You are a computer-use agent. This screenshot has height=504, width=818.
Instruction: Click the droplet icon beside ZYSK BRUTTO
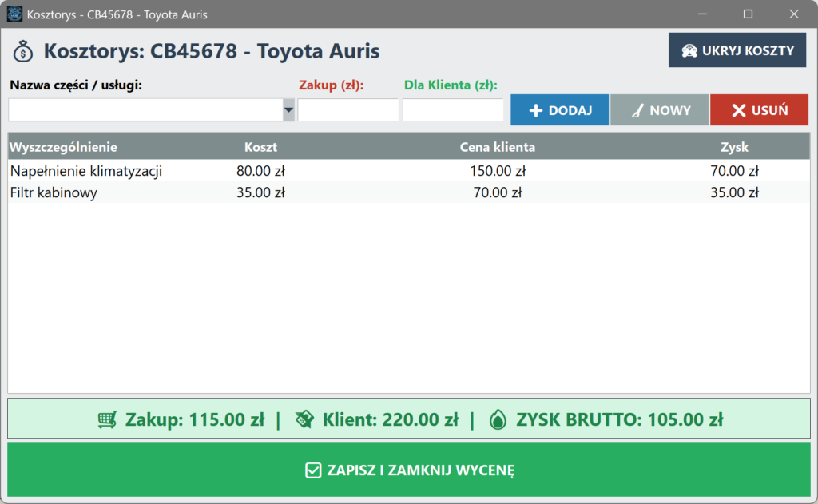click(x=498, y=419)
